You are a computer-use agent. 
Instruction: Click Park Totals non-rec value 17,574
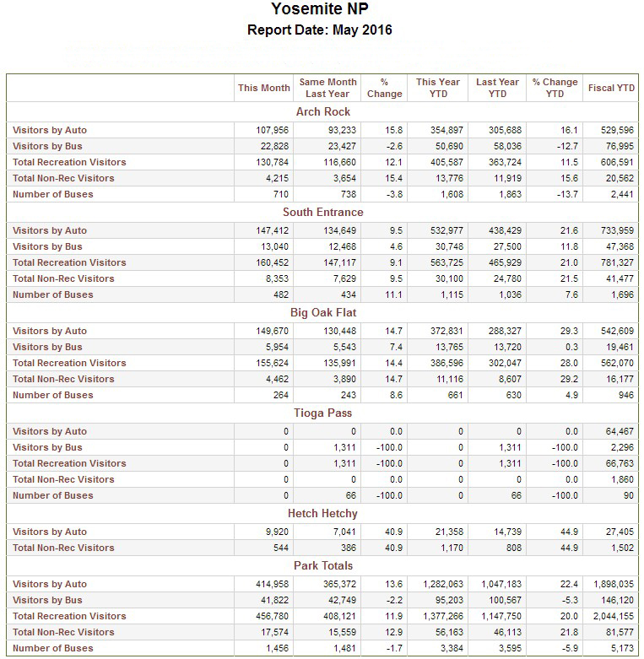274,632
